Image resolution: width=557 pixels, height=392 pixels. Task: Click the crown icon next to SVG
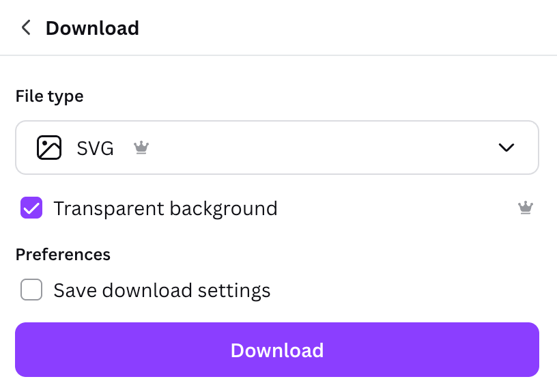[141, 148]
